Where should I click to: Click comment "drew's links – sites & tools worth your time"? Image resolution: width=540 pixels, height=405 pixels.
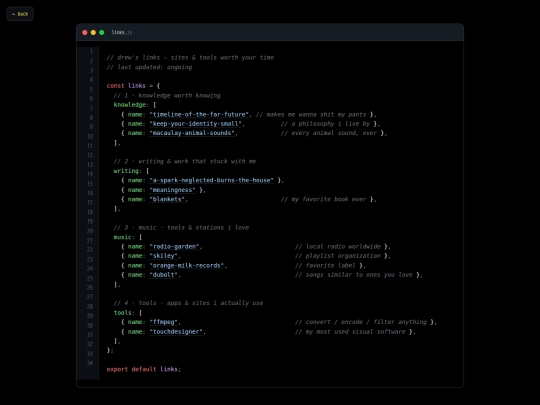pyautogui.click(x=190, y=58)
